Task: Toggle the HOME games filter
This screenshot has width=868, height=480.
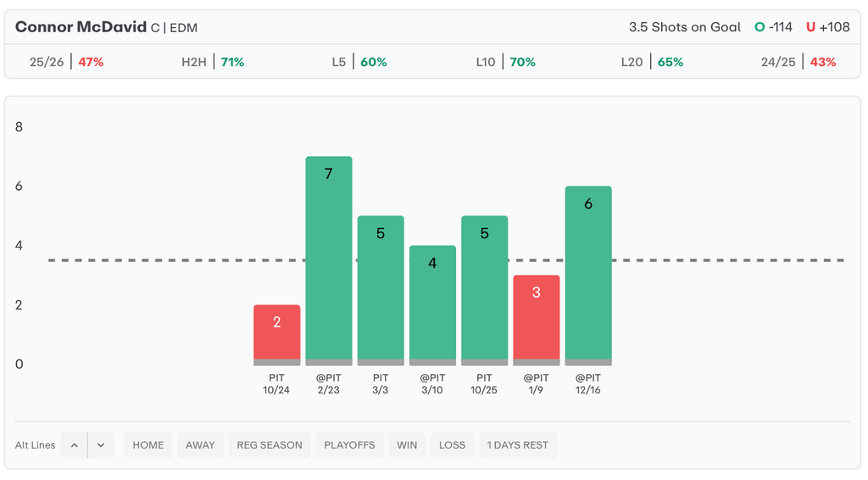Action: click(x=148, y=445)
